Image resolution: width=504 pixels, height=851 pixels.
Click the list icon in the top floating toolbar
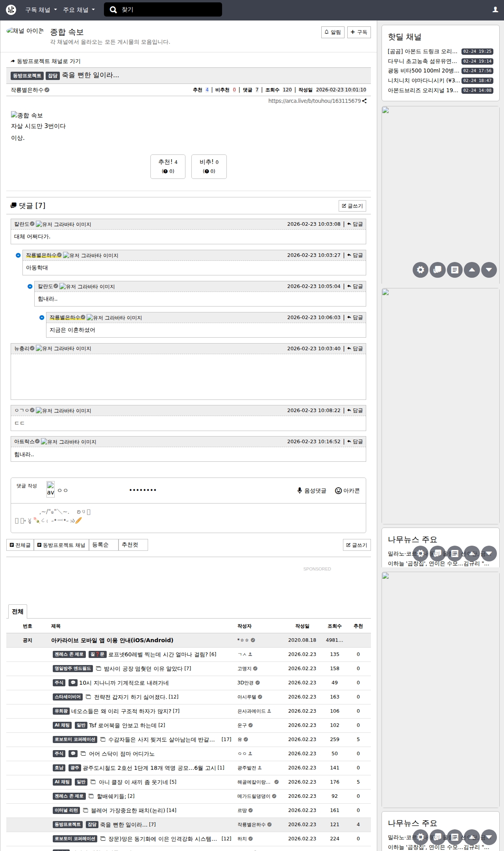click(455, 270)
